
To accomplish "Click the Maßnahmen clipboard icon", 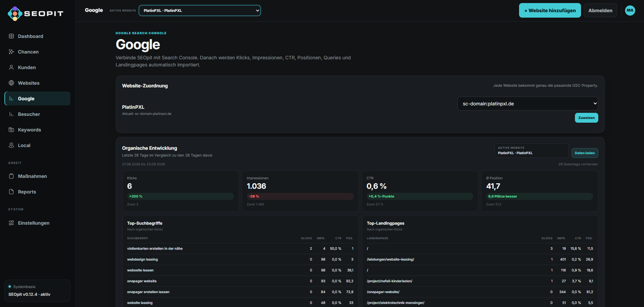I will coord(11,176).
